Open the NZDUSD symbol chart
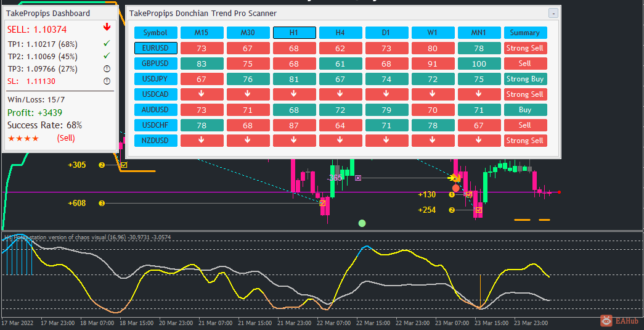The width and height of the screenshot is (644, 330). coord(156,141)
